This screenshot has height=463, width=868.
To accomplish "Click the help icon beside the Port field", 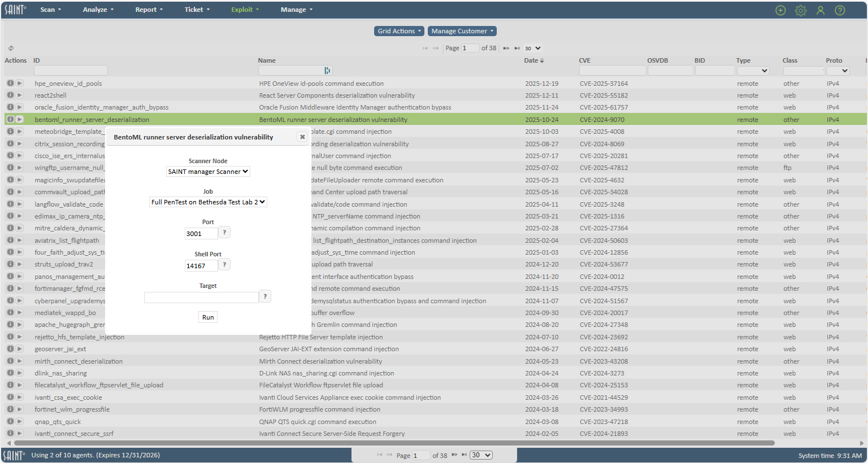I will coord(224,231).
